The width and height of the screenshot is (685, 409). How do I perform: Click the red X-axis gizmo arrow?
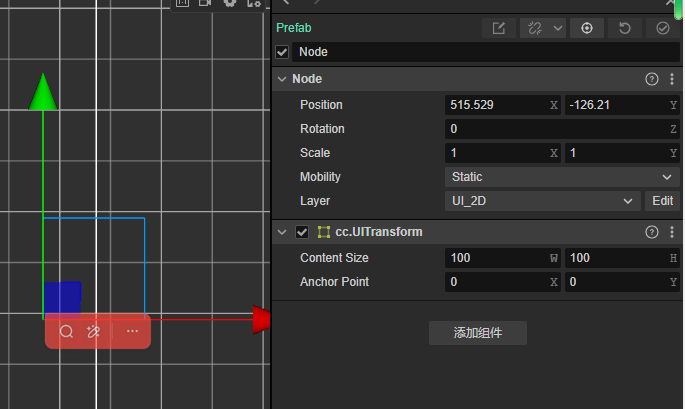[x=261, y=320]
